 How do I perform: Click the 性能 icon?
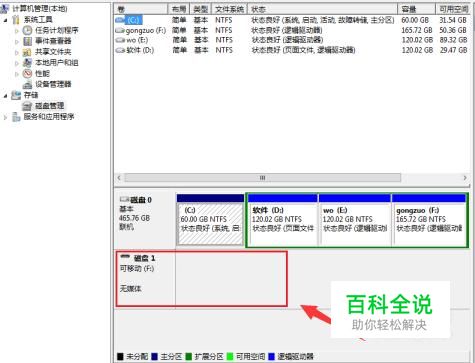(x=27, y=73)
